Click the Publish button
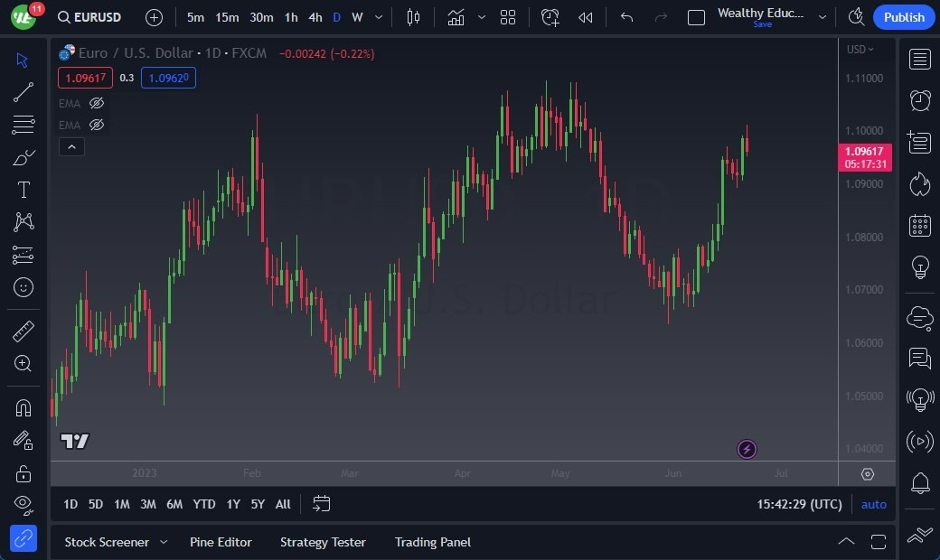The height and width of the screenshot is (560, 940). coord(903,16)
